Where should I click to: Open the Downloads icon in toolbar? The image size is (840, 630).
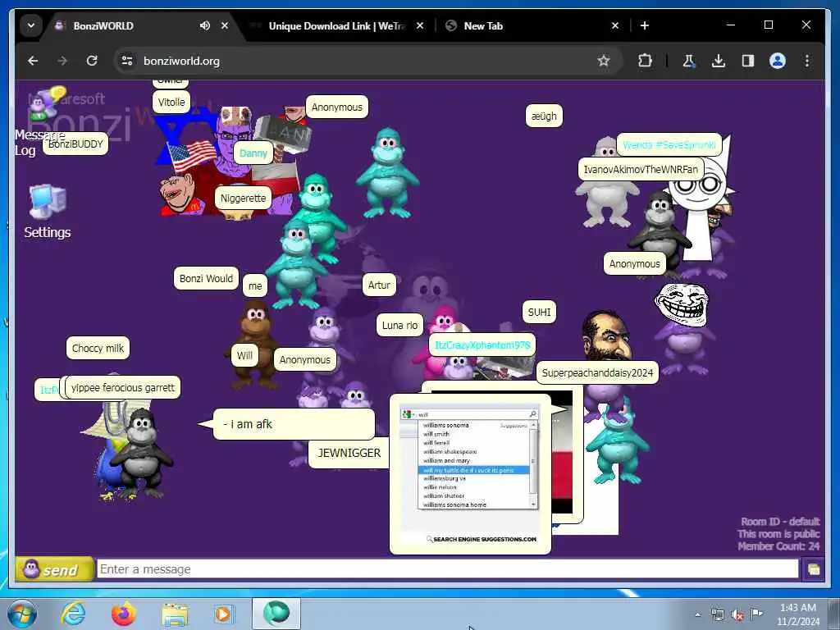[x=719, y=61]
